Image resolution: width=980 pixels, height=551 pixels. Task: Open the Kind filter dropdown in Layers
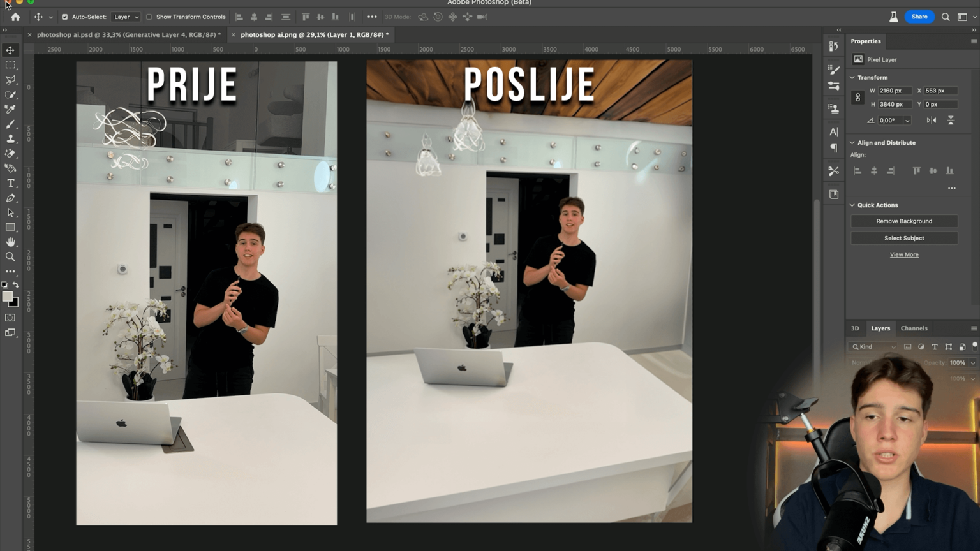pyautogui.click(x=874, y=347)
